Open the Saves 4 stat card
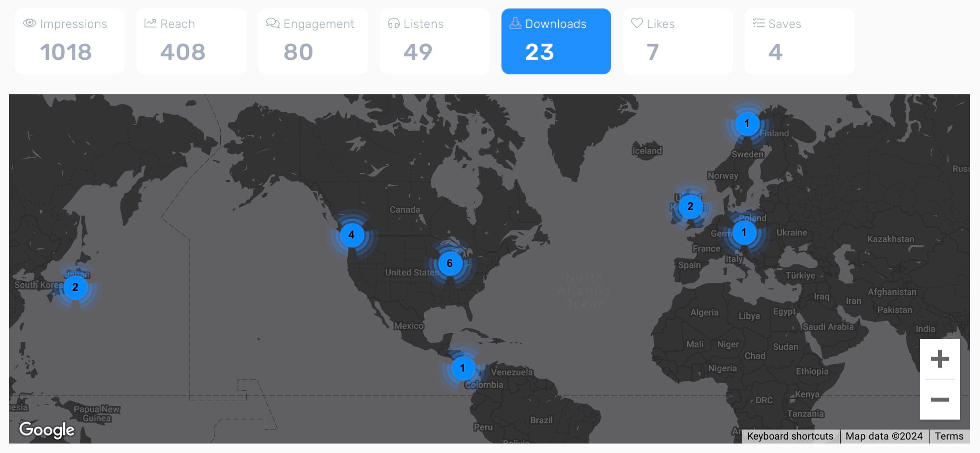Viewport: 980px width, 453px height. [x=799, y=41]
